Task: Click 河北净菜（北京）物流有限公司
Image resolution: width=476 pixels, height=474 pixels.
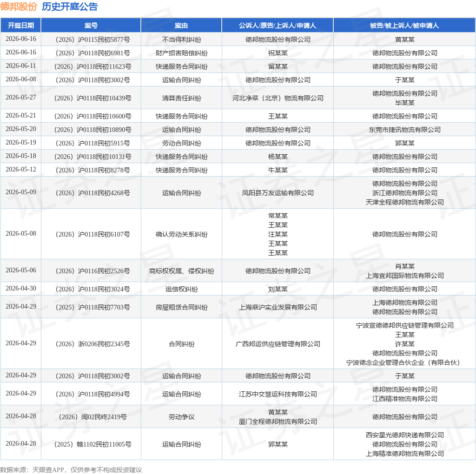Action: pyautogui.click(x=278, y=98)
